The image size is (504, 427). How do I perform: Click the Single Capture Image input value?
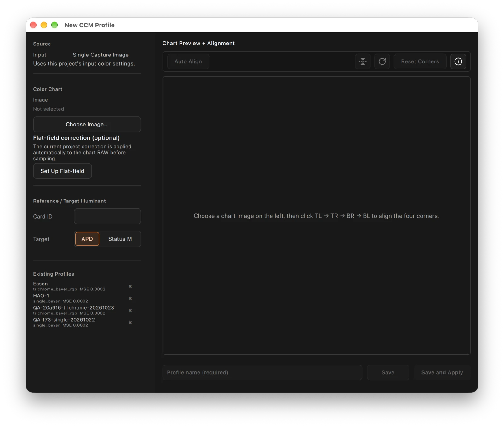coord(100,55)
